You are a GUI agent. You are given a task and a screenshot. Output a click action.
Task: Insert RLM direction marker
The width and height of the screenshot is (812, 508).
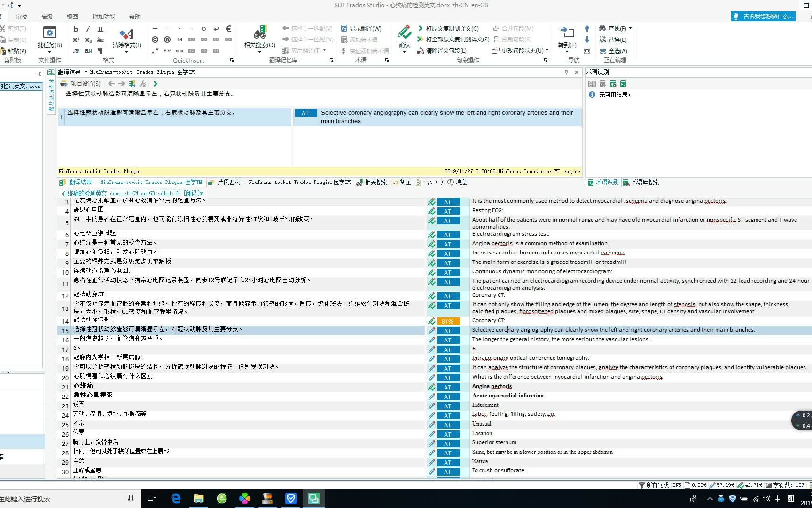coord(88,51)
